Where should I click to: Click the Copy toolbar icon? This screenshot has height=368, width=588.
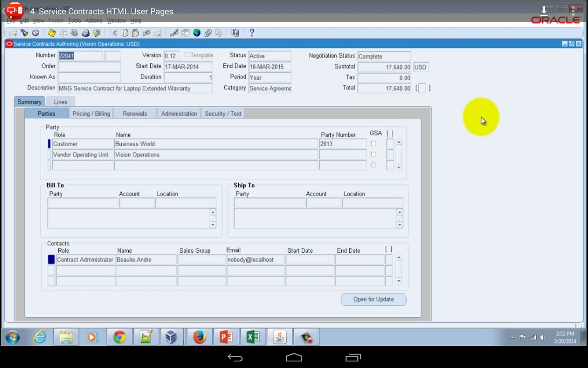[x=125, y=33]
